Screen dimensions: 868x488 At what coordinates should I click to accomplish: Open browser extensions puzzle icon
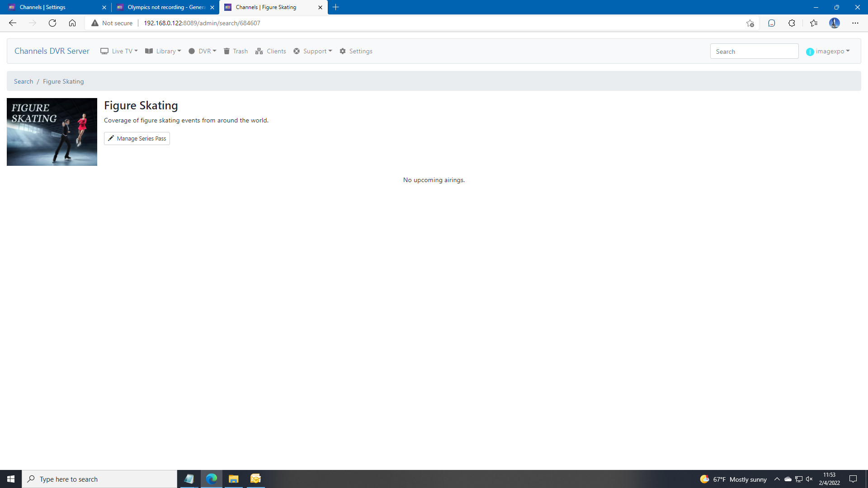point(792,23)
